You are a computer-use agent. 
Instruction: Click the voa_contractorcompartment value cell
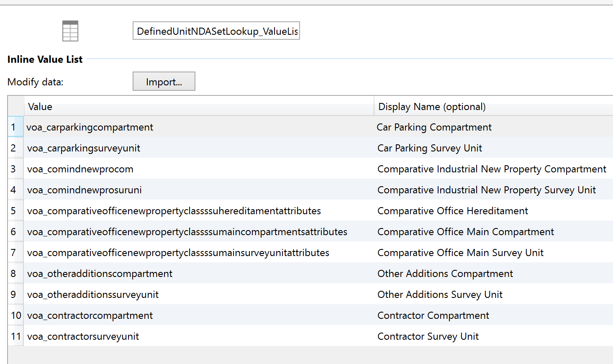pyautogui.click(x=90, y=315)
